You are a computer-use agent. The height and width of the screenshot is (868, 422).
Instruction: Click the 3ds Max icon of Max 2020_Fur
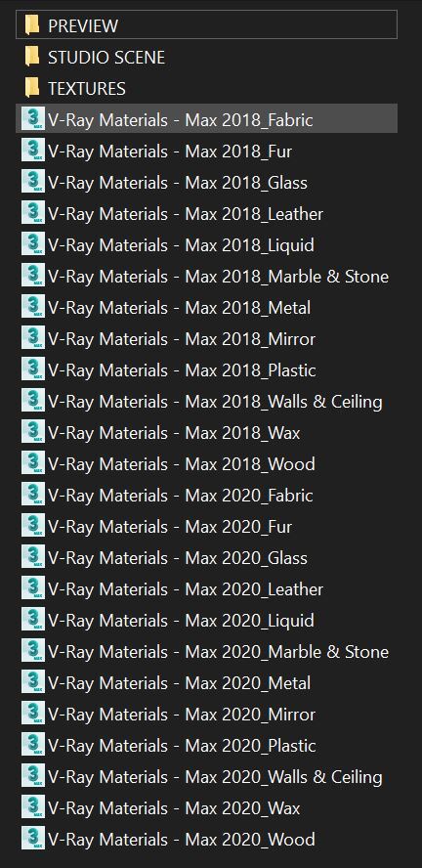[x=33, y=526]
